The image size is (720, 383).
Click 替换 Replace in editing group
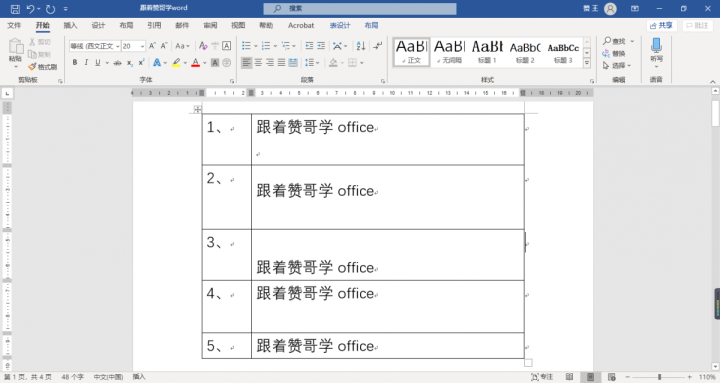tap(614, 54)
